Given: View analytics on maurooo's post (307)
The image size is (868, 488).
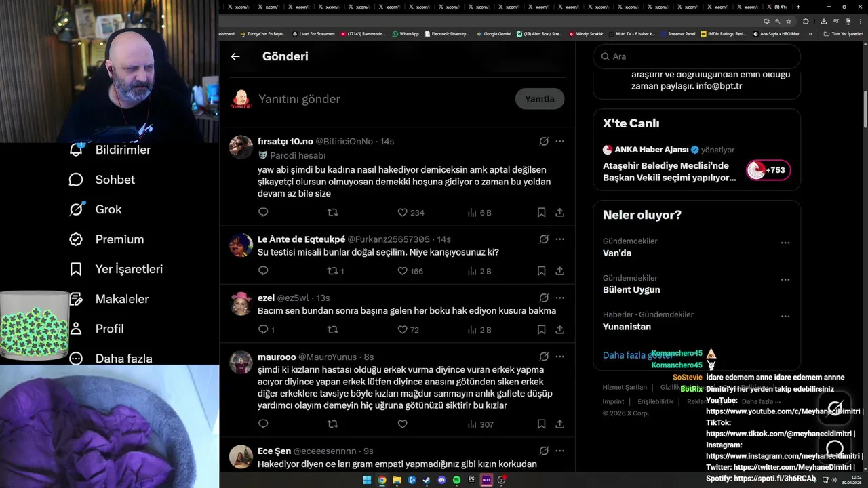Looking at the screenshot, I should point(480,424).
